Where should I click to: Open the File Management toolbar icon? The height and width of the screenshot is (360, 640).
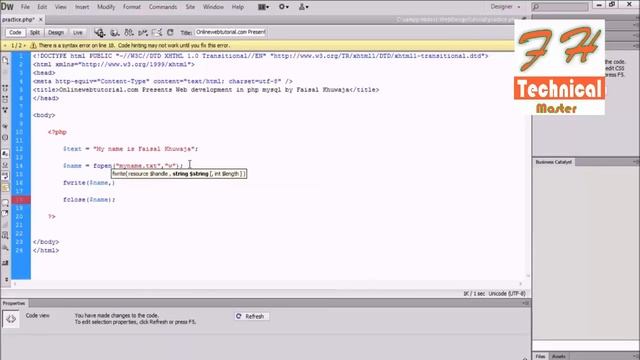click(129, 32)
